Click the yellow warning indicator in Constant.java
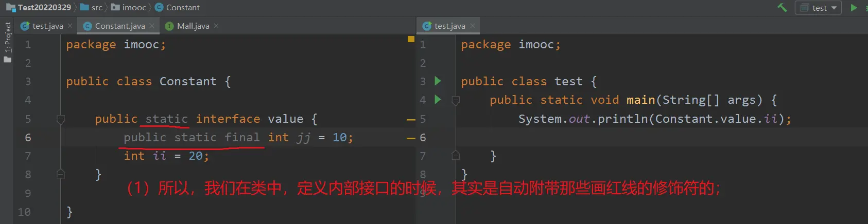Viewport: 868px width, 224px height. point(411,39)
